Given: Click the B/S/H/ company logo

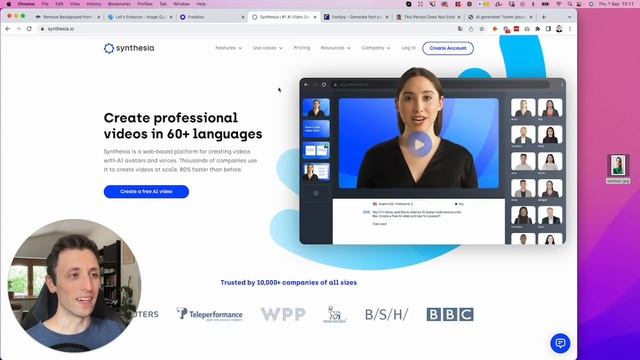Looking at the screenshot, I should tap(386, 314).
